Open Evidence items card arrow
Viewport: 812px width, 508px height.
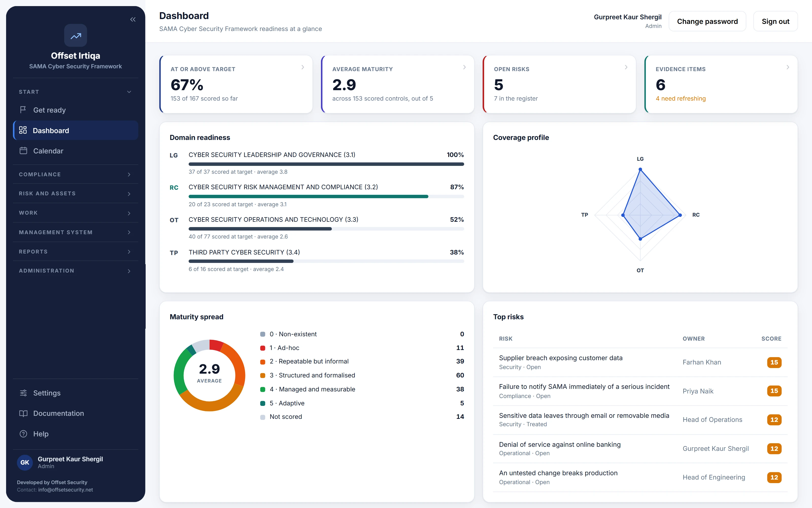(x=788, y=67)
